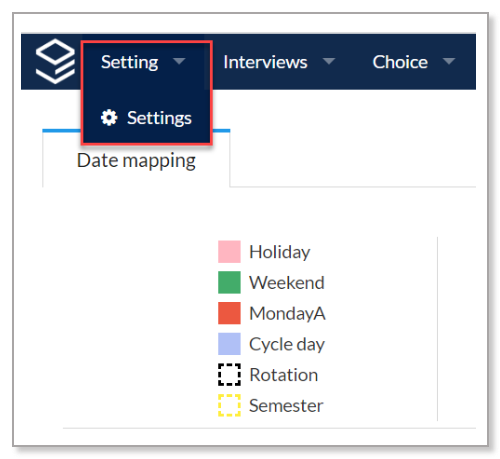
Task: Click the gear icon beside Settings
Action: pos(109,118)
